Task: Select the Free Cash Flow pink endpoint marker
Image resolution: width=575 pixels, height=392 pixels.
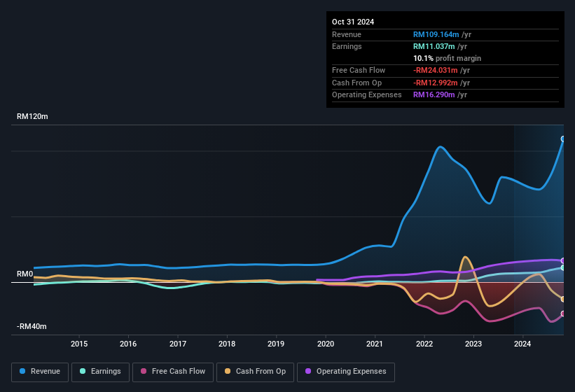Action: click(563, 314)
